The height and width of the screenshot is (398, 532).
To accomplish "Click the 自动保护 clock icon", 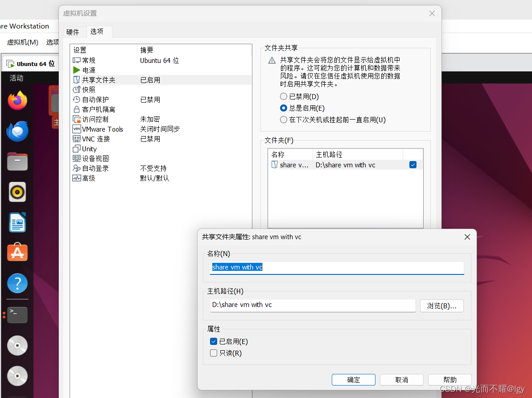I will [76, 99].
